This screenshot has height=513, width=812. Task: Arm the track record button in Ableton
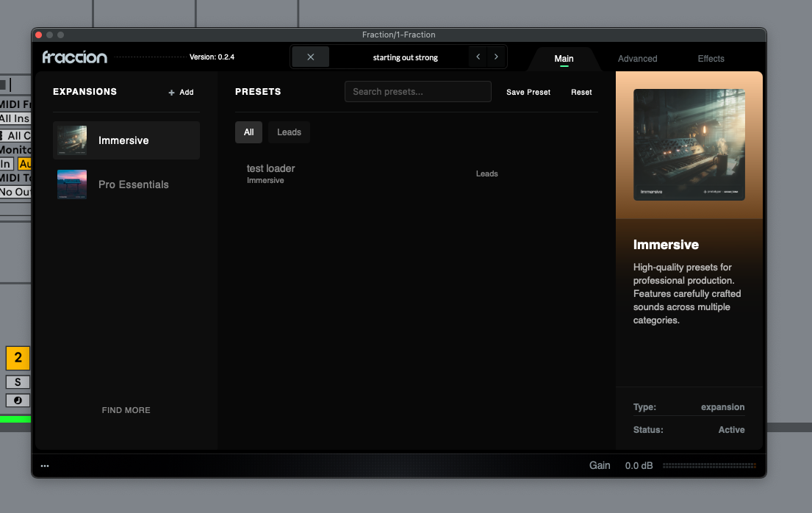pyautogui.click(x=18, y=400)
